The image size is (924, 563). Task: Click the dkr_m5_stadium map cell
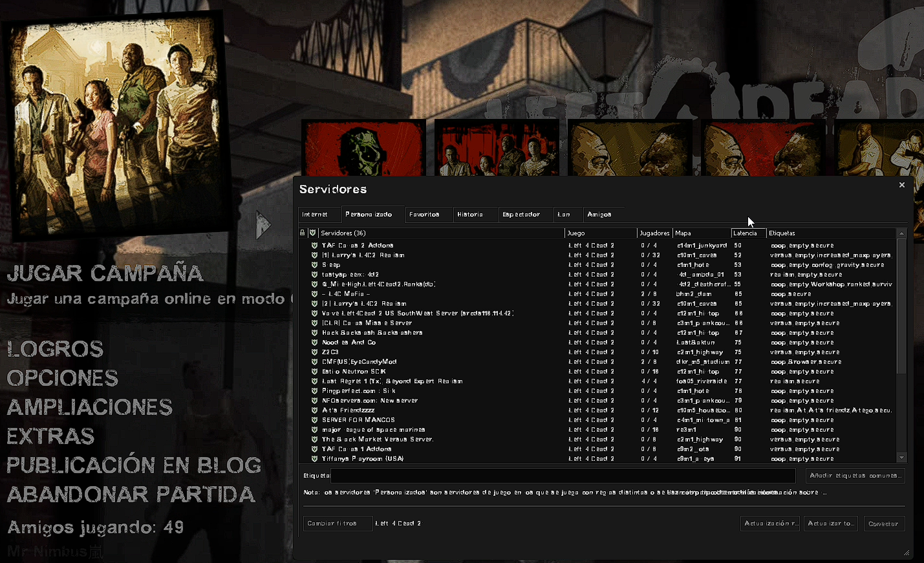click(x=703, y=362)
